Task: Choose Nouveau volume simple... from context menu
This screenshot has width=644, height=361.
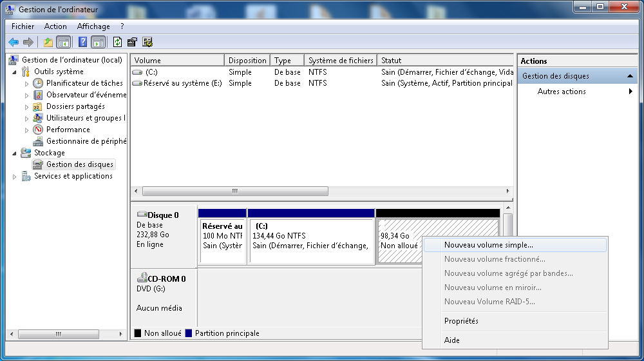Action: point(515,245)
